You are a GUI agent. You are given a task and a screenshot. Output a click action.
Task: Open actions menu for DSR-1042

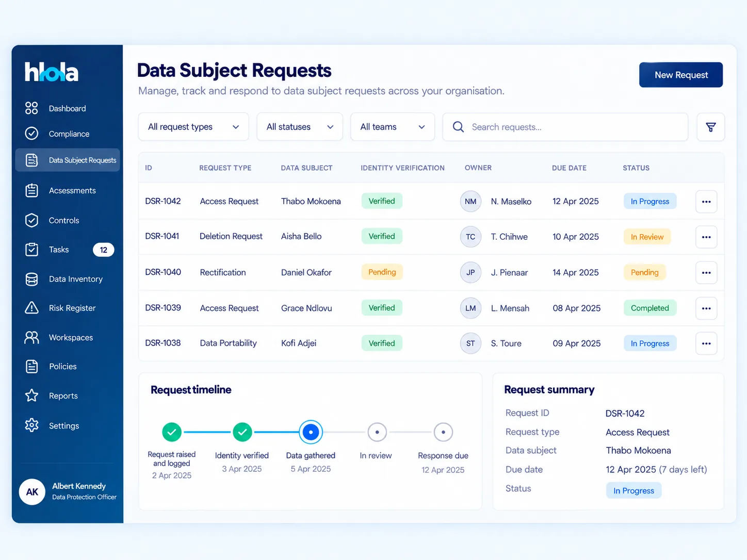[x=706, y=202]
